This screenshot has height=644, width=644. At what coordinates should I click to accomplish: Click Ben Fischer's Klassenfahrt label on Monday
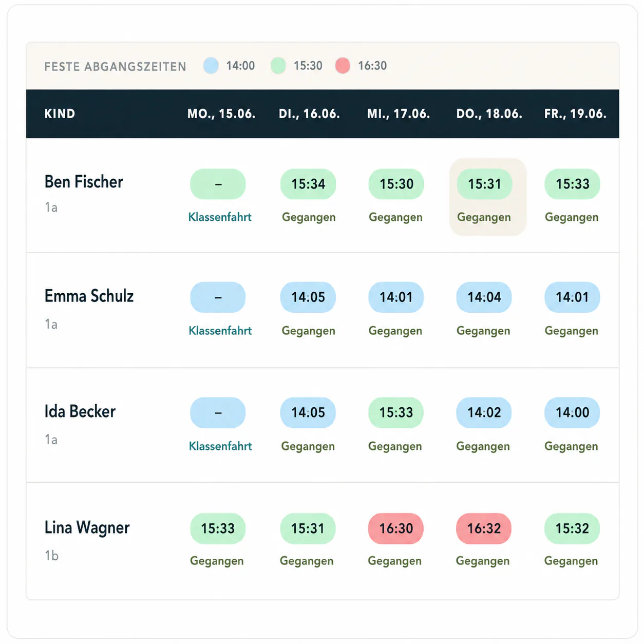click(220, 217)
